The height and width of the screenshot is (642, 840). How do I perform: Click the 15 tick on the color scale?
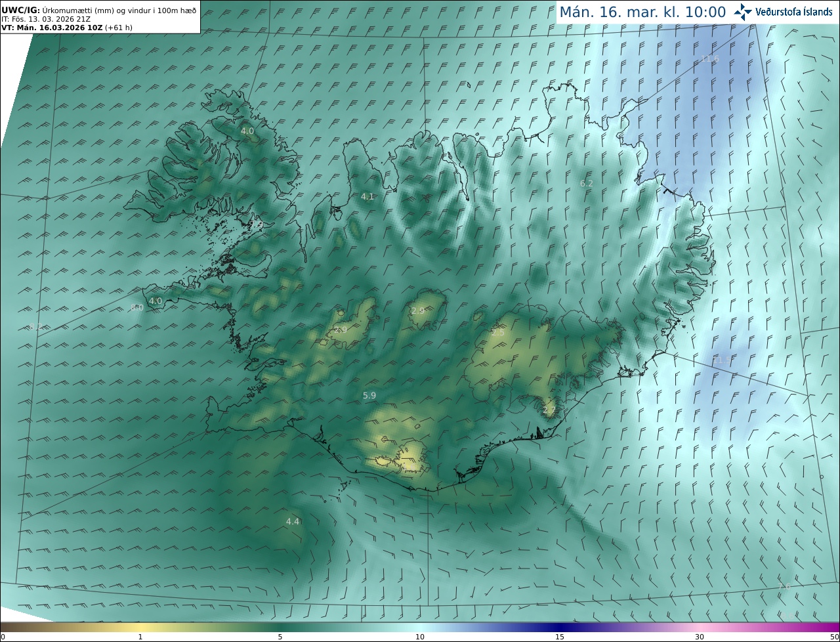point(560,637)
